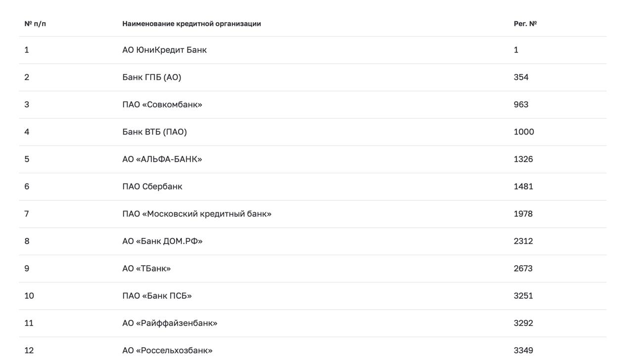Click the ПАО «Банк ПСБ» entry
633x364 pixels.
[157, 296]
